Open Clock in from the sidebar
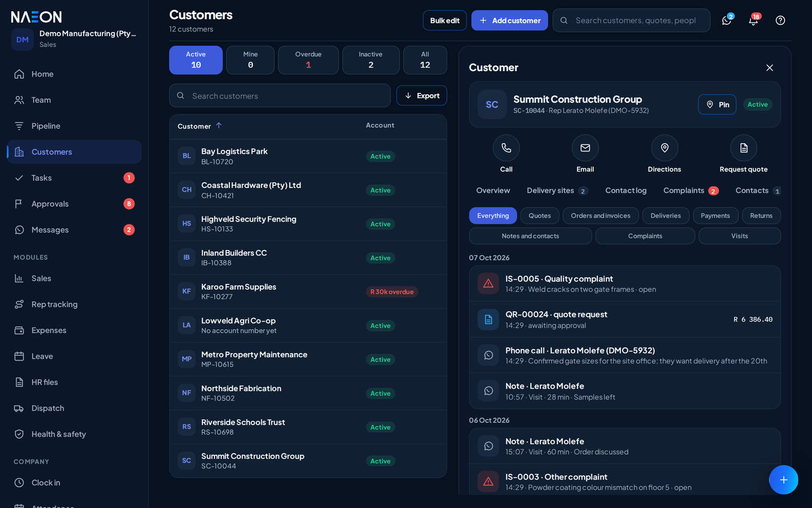812x508 pixels. point(74,483)
